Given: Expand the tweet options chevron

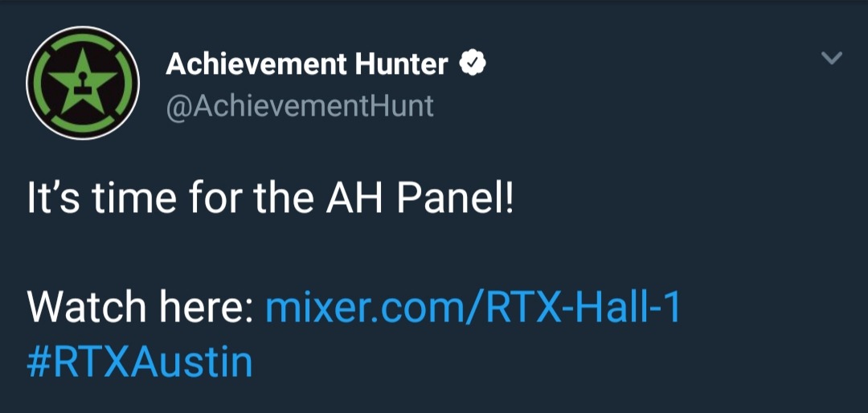Looking at the screenshot, I should [x=831, y=59].
